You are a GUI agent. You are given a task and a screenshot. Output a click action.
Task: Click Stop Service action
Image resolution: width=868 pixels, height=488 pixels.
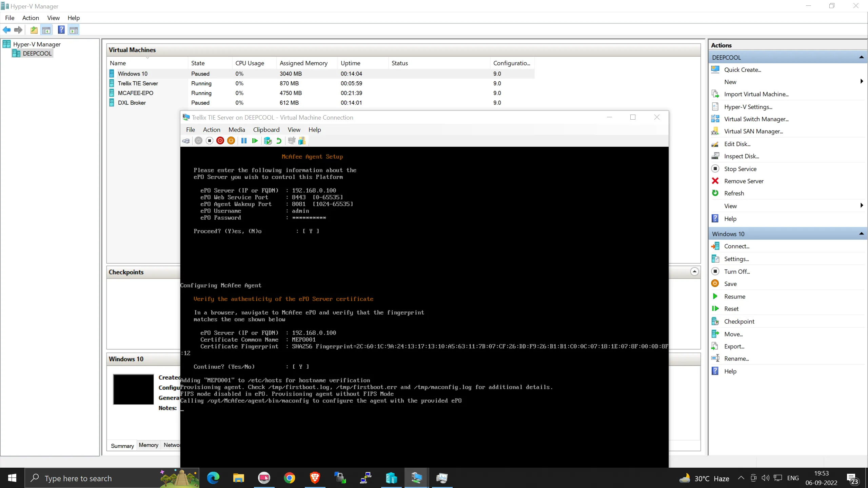point(740,169)
